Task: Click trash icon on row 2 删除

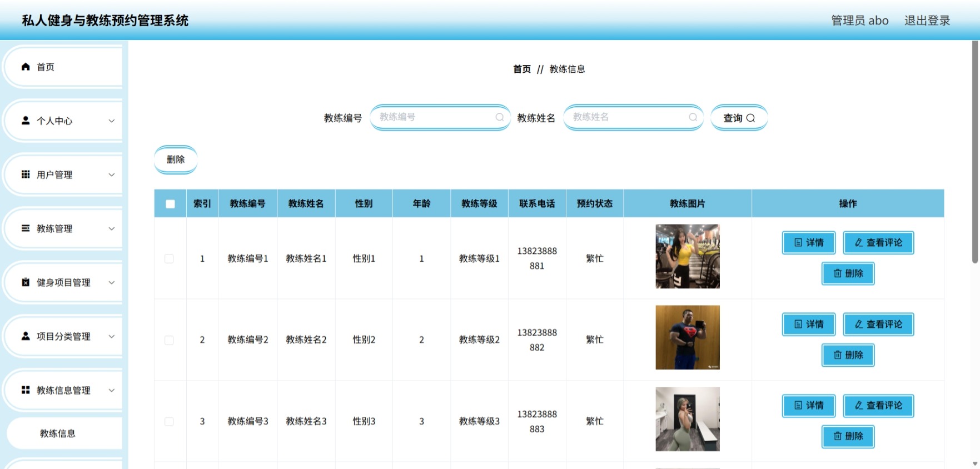Action: click(838, 355)
